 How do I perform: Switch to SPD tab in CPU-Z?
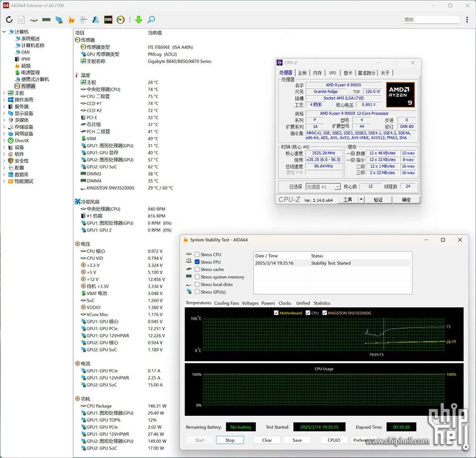[x=332, y=73]
